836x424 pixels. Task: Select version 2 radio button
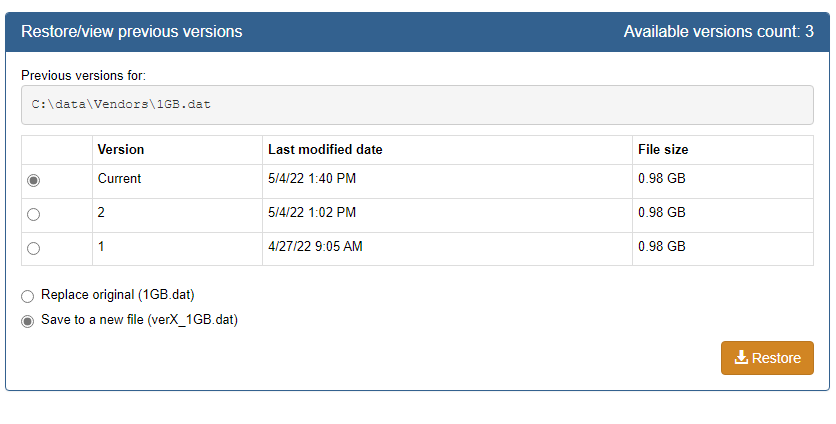click(34, 214)
